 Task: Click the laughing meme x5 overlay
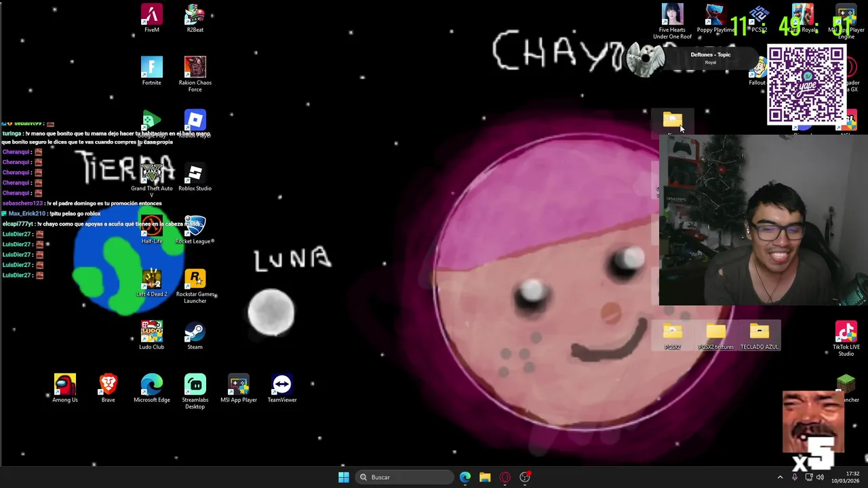pyautogui.click(x=813, y=431)
